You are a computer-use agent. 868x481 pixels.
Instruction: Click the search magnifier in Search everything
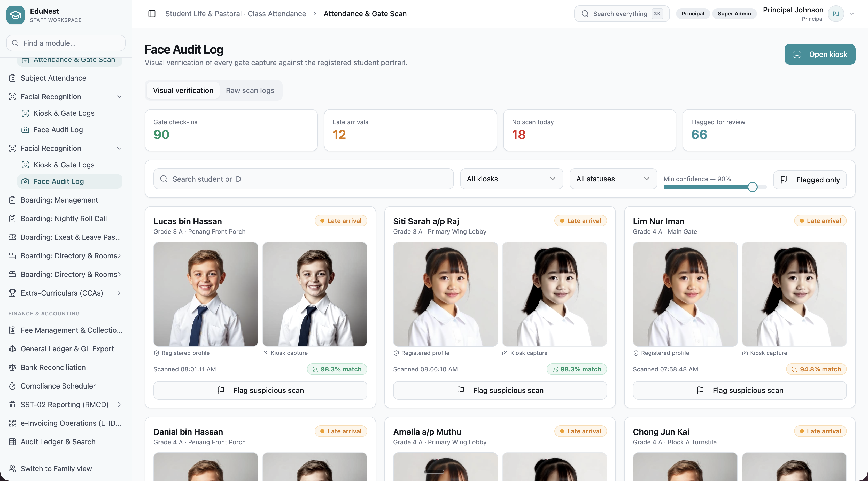(585, 14)
